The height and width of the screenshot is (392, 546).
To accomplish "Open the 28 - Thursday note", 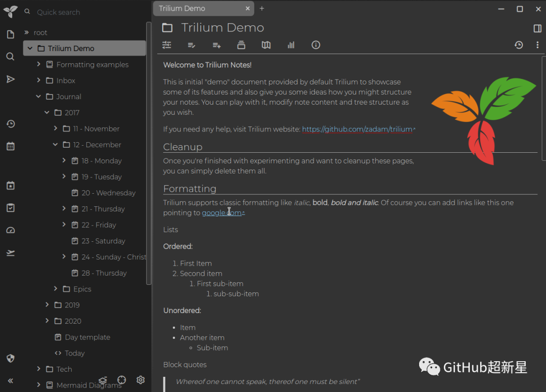I will tap(104, 273).
